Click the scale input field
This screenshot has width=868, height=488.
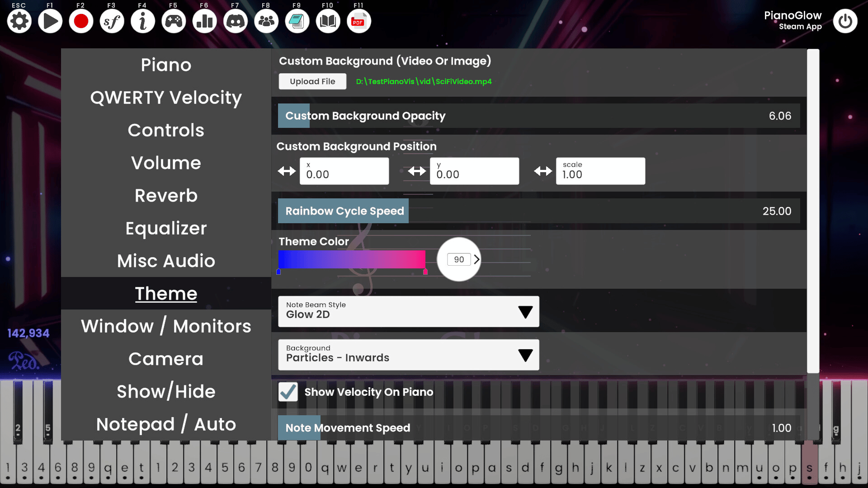600,171
